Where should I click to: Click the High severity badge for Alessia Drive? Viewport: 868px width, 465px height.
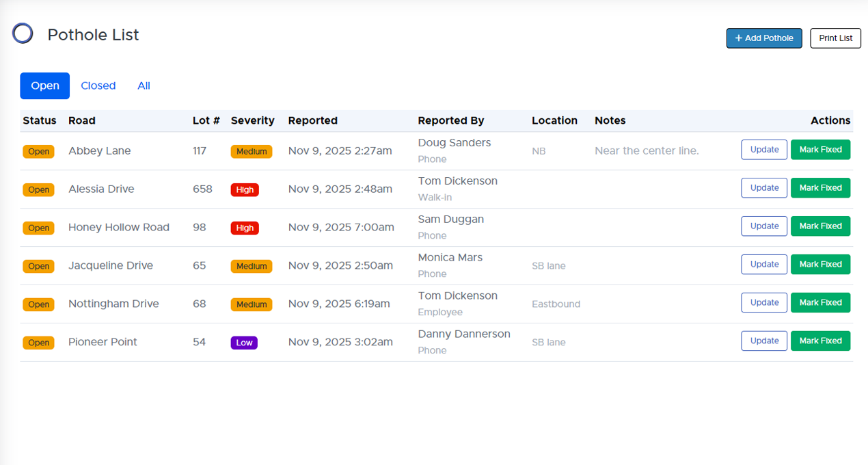pyautogui.click(x=245, y=190)
